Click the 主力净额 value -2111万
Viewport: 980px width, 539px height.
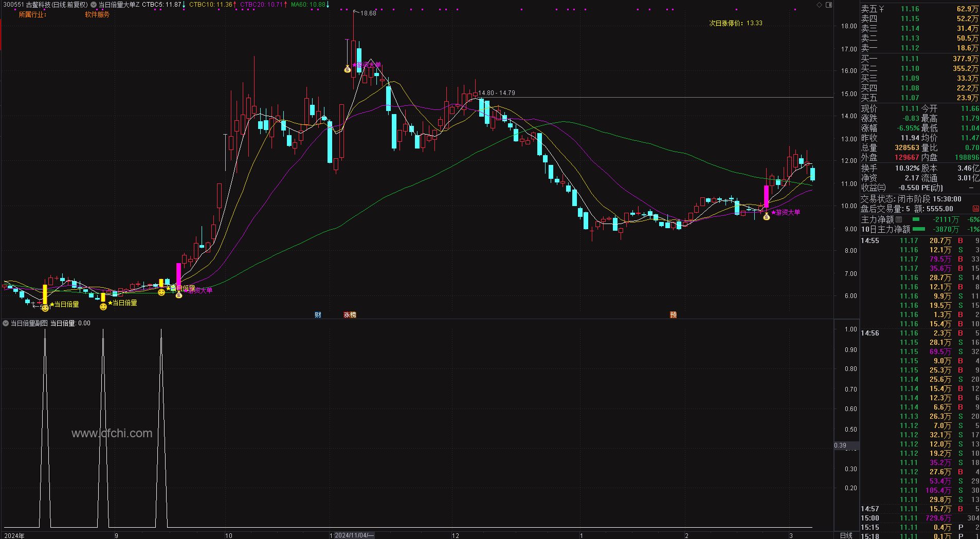[x=946, y=219]
